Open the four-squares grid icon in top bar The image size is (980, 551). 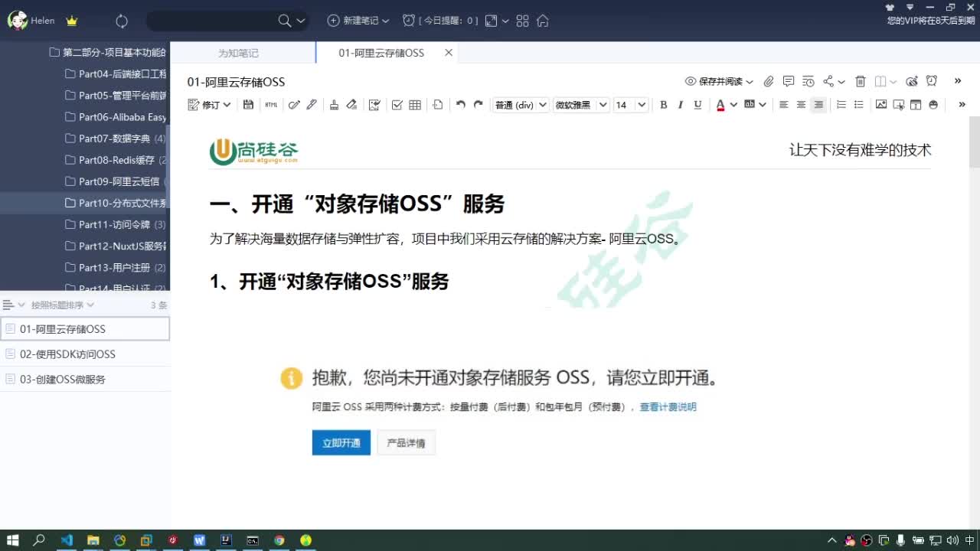523,21
